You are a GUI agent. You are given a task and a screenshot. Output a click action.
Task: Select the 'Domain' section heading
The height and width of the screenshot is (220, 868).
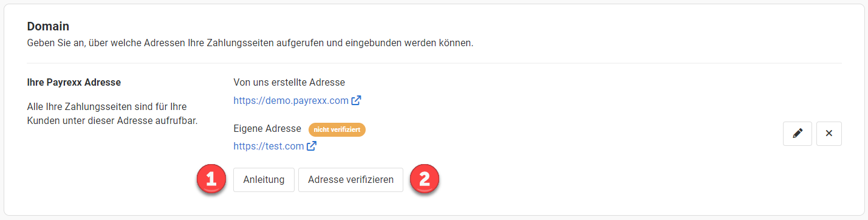pyautogui.click(x=48, y=26)
